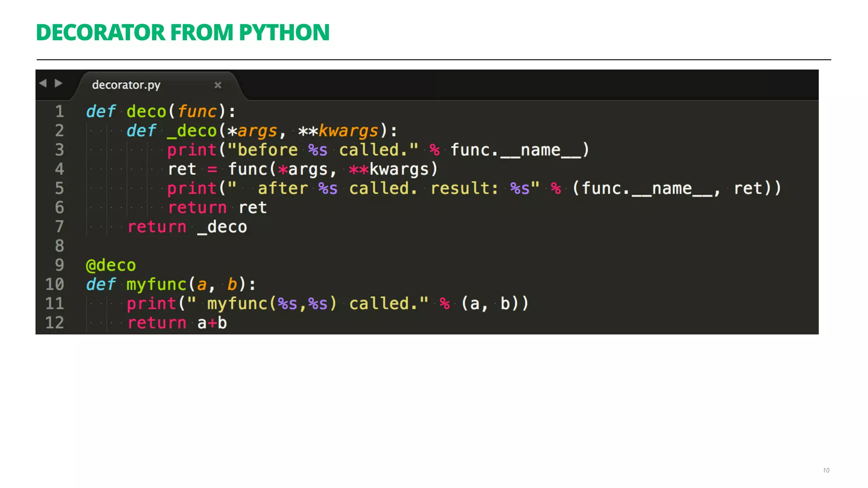The height and width of the screenshot is (488, 868).
Task: Click the 'deco' function name on line 1
Action: coord(146,112)
